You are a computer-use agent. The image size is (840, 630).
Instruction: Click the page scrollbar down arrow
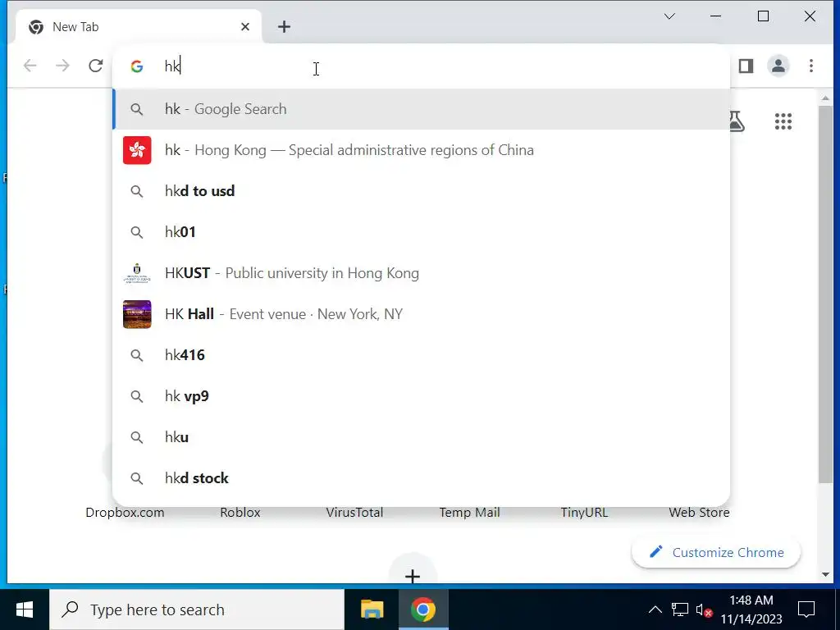(x=825, y=575)
